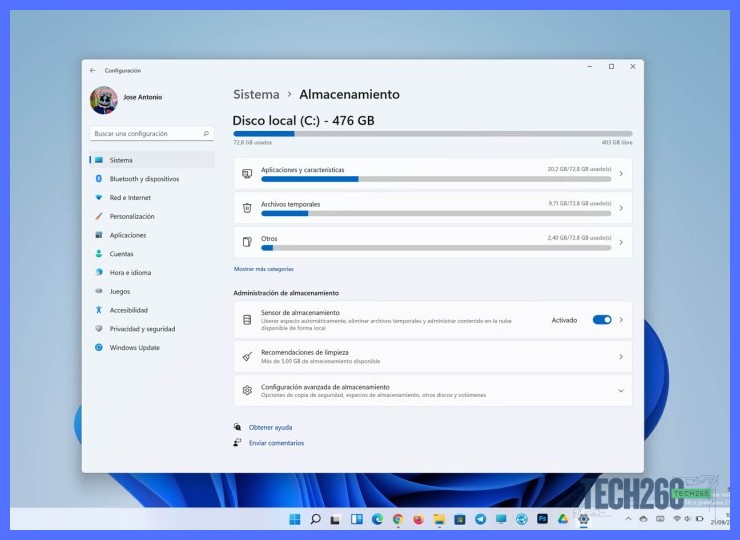The height and width of the screenshot is (540, 740).
Task: Toggle the Sensor de almacenamiento switch
Action: coord(602,320)
